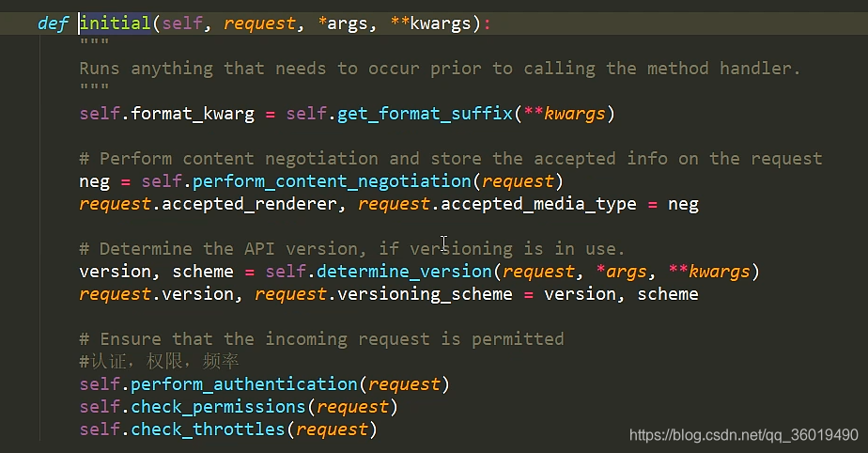The image size is (868, 453).
Task: Click 'format_kwarg' attribute name
Action: pyautogui.click(x=193, y=114)
